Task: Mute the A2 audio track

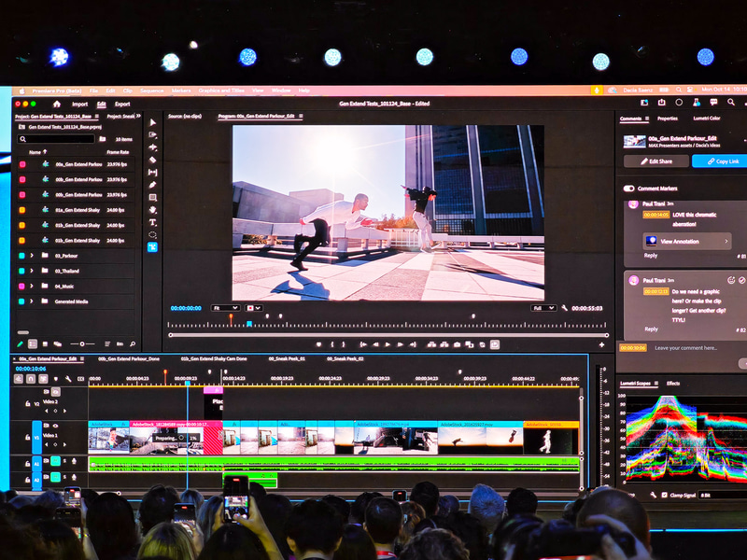Action: 55,477
